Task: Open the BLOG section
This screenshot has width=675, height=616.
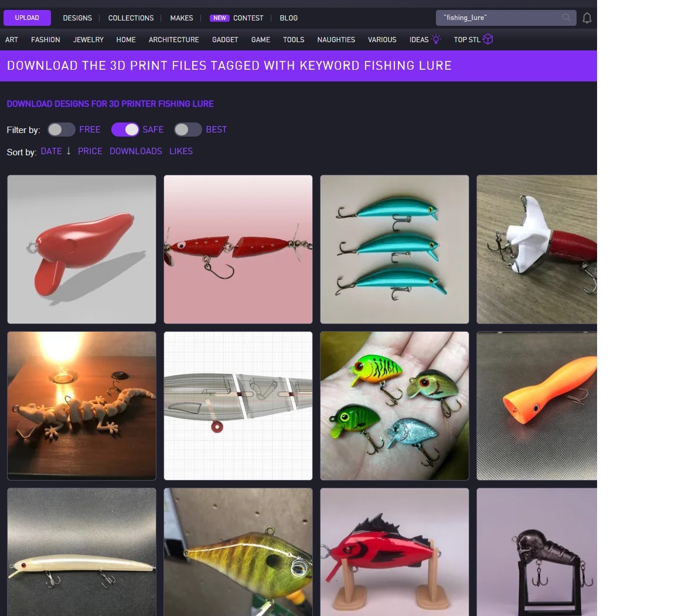Action: point(288,18)
